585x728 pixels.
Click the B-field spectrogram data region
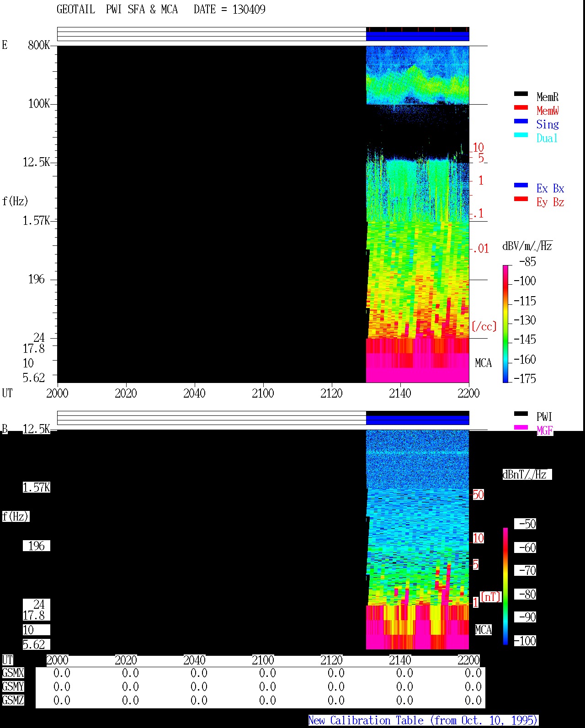click(x=417, y=539)
